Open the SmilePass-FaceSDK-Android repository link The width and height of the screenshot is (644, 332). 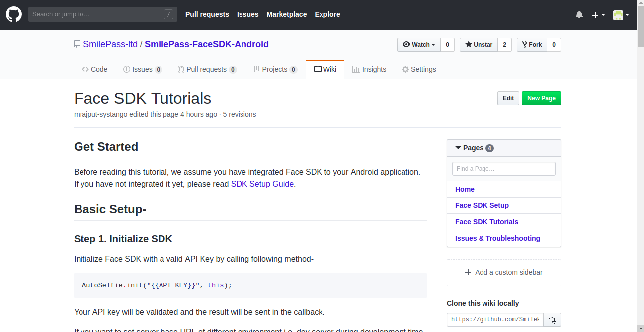pos(207,44)
